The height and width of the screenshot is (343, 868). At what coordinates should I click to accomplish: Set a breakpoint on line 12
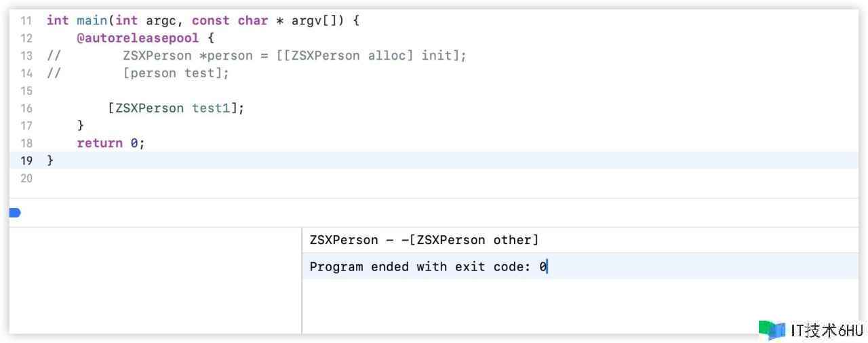pos(26,38)
